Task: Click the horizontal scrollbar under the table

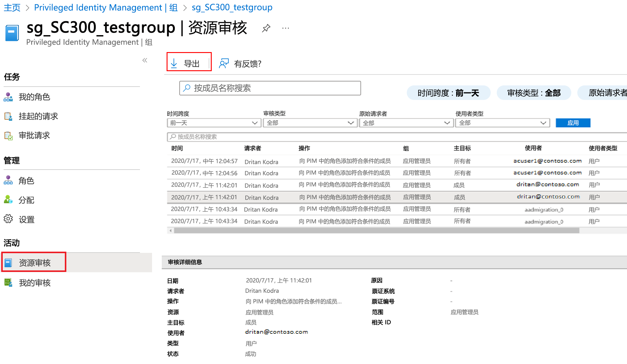Action: point(377,231)
